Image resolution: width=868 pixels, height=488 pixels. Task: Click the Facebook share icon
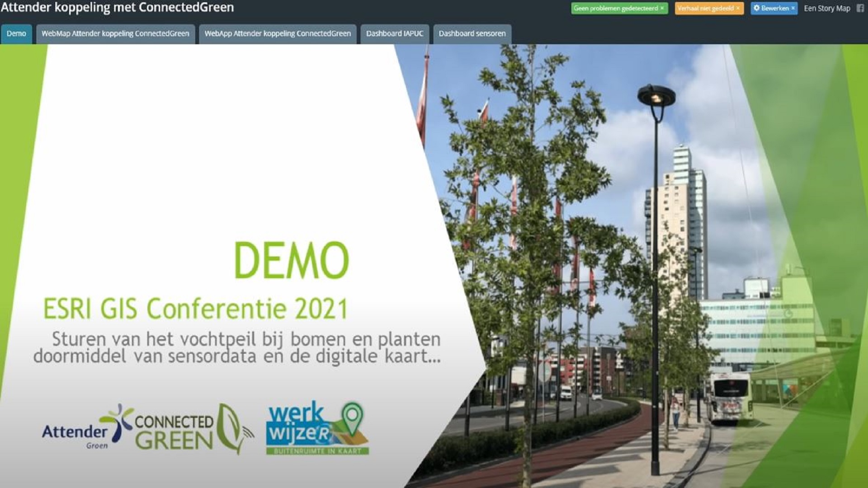[860, 8]
